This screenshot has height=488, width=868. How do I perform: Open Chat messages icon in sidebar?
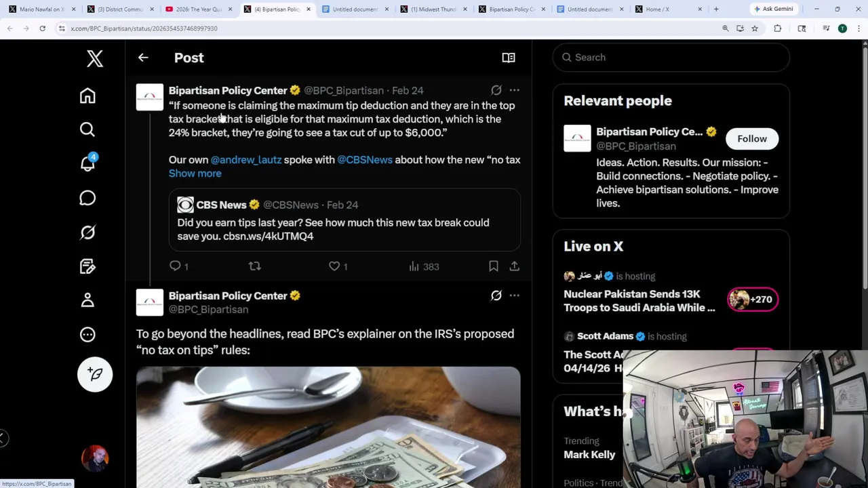[87, 198]
